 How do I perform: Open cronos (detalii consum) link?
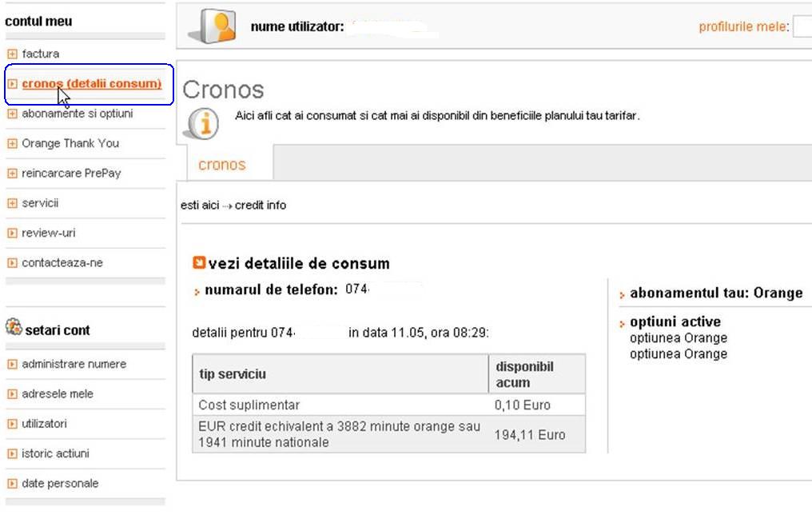(x=92, y=84)
